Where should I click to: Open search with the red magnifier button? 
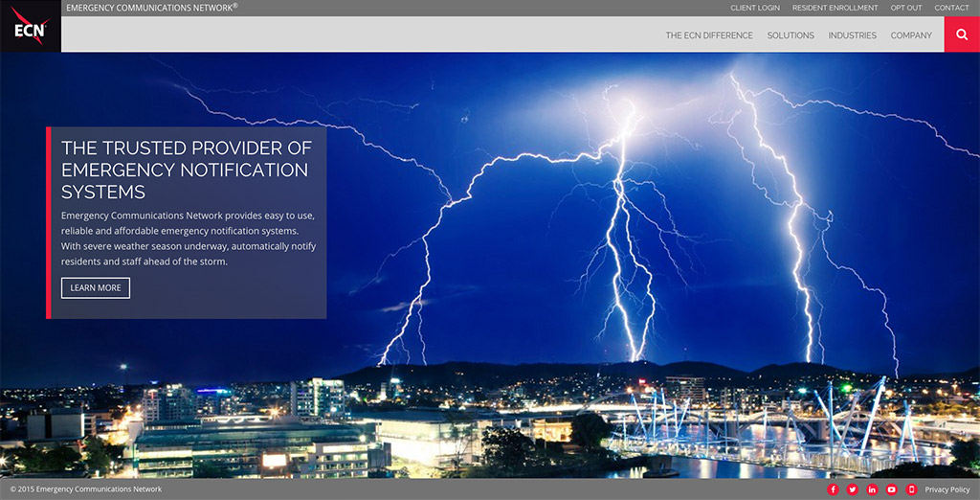click(x=962, y=34)
